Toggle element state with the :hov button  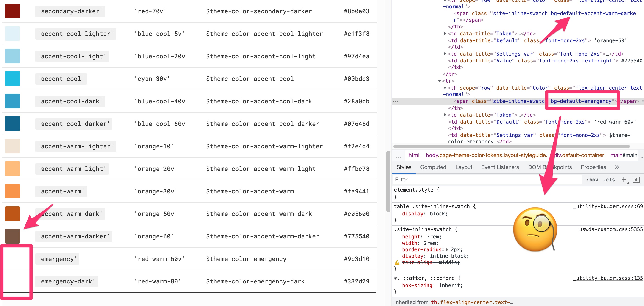point(592,180)
